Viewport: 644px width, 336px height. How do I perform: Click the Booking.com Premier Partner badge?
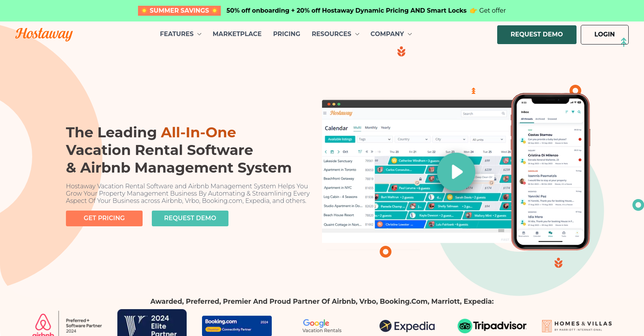[237, 326]
